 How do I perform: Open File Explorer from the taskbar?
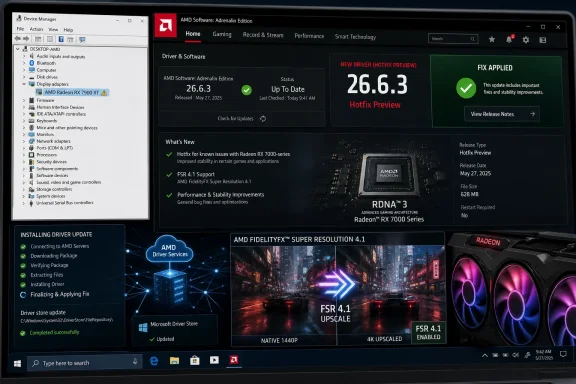click(174, 360)
